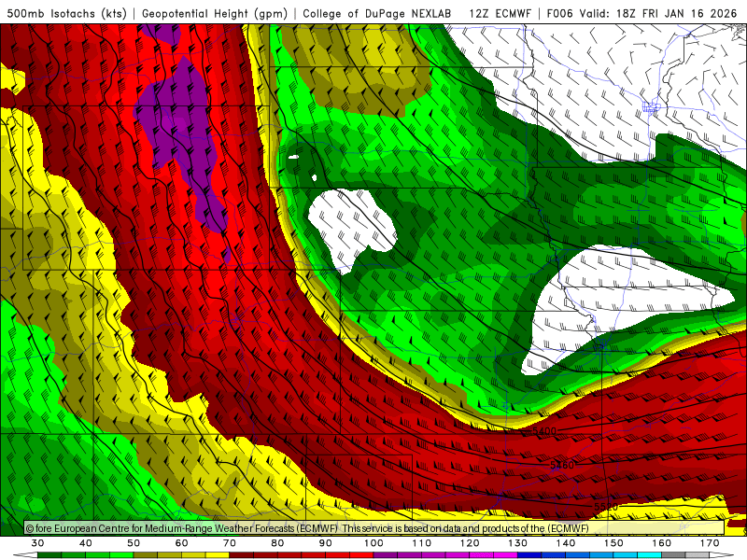
Task: Click the 5520 height contour label
Action: [606, 507]
